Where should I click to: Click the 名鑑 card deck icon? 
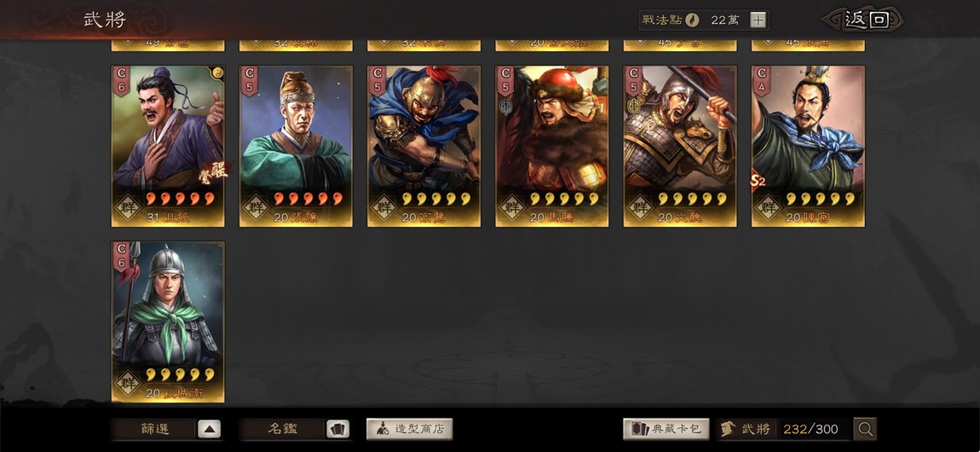click(x=337, y=429)
